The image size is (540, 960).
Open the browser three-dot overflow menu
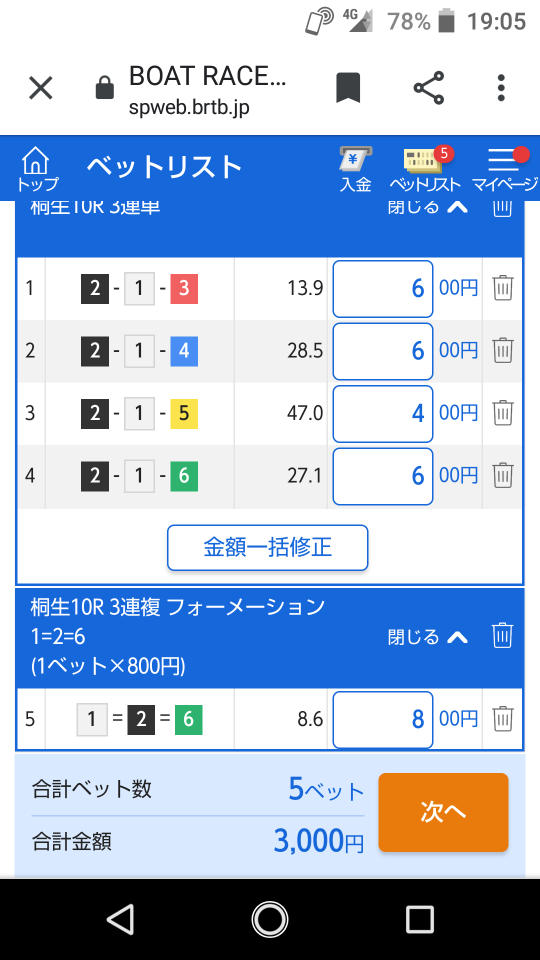coord(501,88)
